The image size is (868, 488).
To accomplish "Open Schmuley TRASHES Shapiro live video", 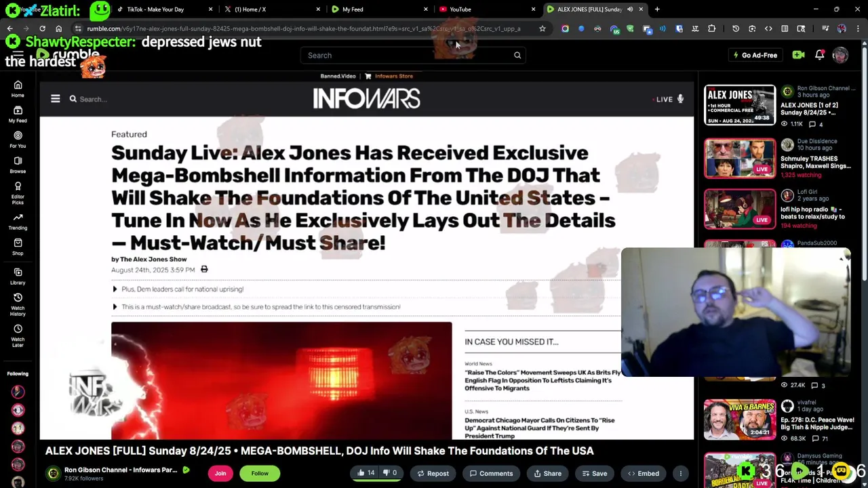I will coord(740,159).
